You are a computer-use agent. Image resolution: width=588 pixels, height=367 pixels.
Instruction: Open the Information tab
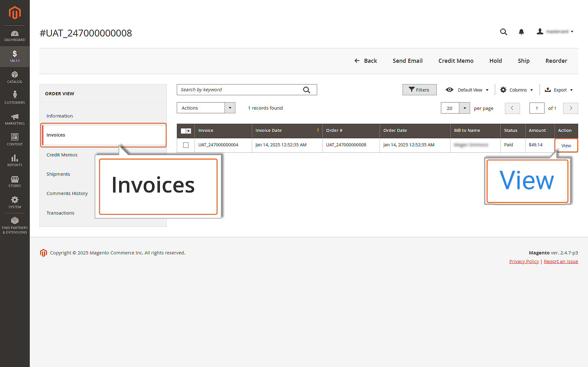[x=59, y=116]
